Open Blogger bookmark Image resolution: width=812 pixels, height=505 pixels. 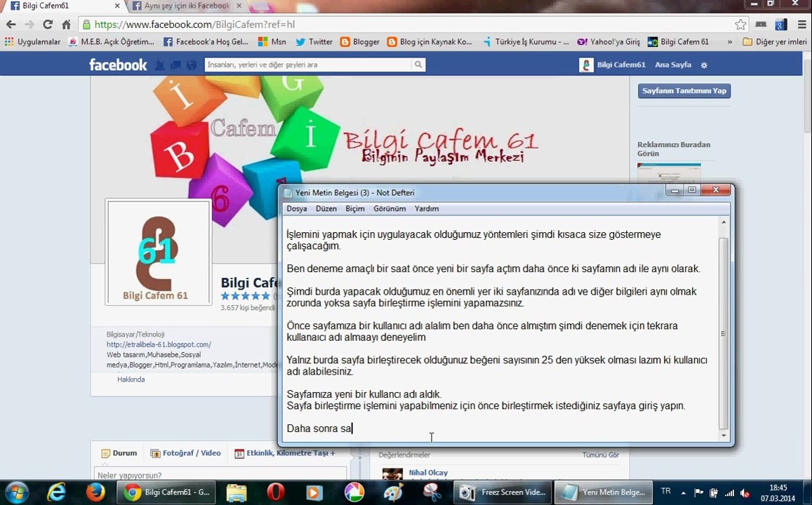tap(360, 42)
